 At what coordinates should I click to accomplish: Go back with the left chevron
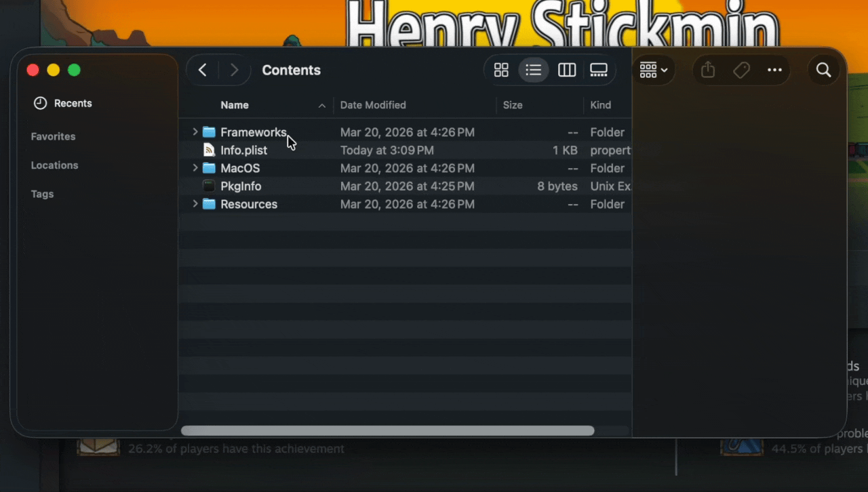pos(202,70)
